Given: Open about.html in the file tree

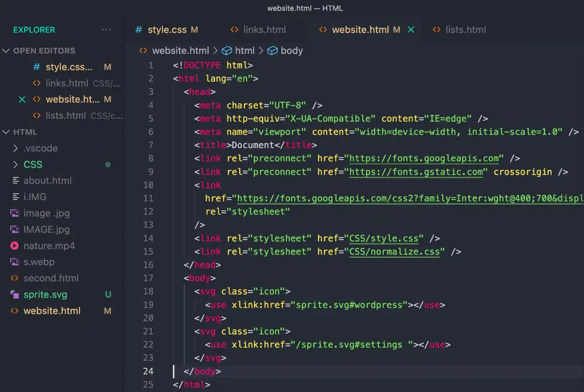Looking at the screenshot, I should coord(47,180).
